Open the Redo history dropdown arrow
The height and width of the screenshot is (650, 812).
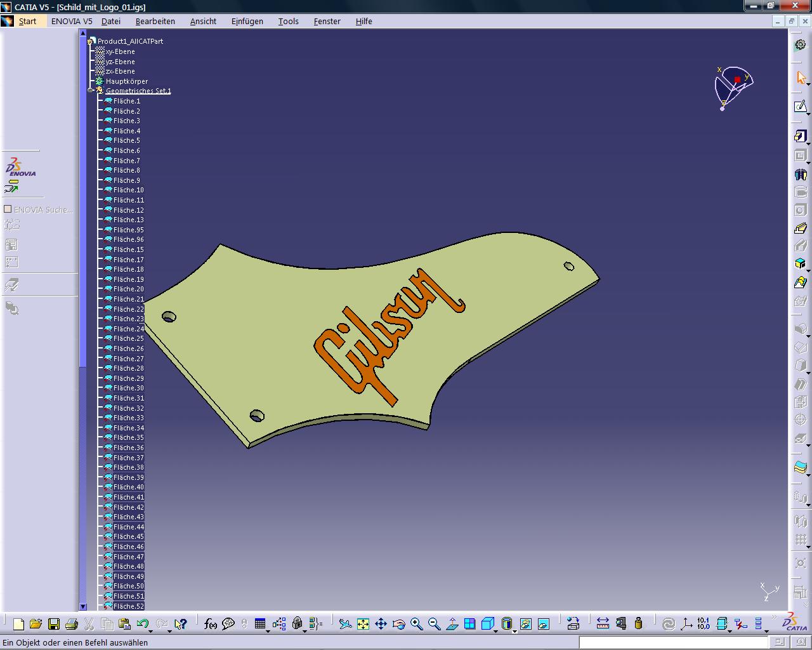coord(169,630)
